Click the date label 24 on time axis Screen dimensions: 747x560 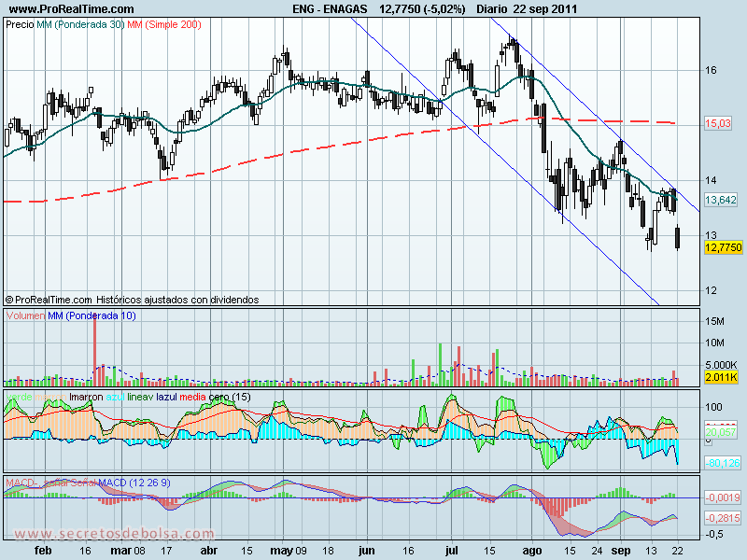pyautogui.click(x=597, y=551)
